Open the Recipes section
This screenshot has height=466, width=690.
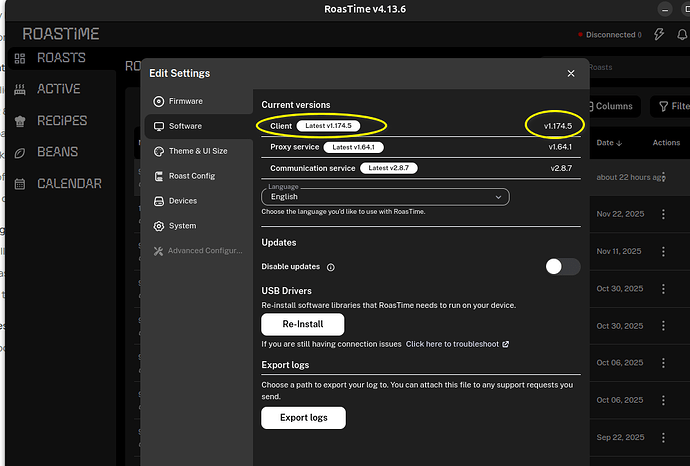pos(61,121)
